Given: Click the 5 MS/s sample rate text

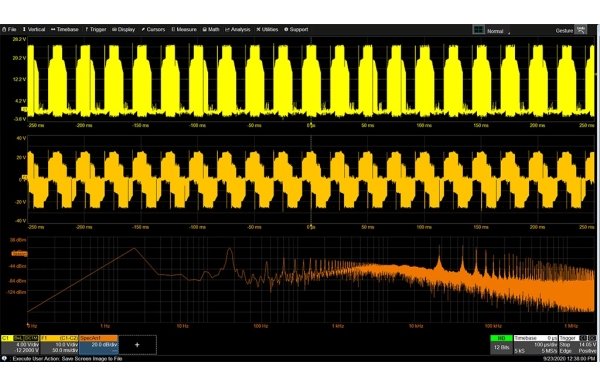Looking at the screenshot, I should [549, 351].
